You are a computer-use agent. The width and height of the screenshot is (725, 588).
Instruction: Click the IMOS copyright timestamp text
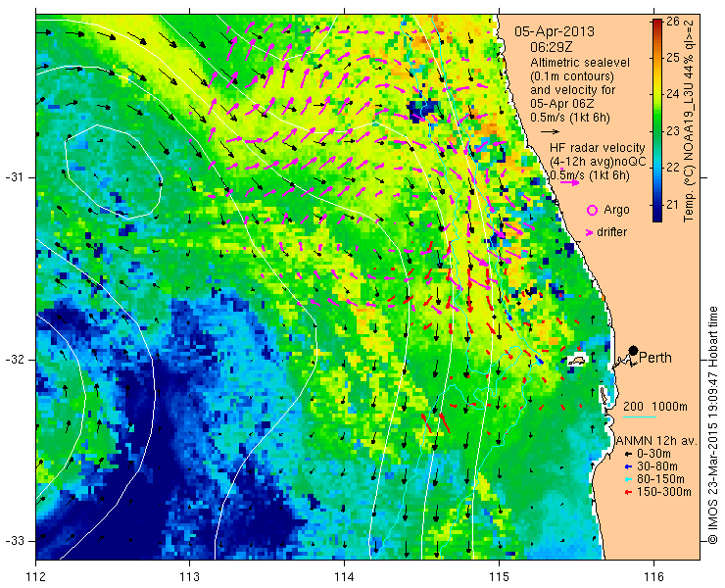click(x=712, y=425)
